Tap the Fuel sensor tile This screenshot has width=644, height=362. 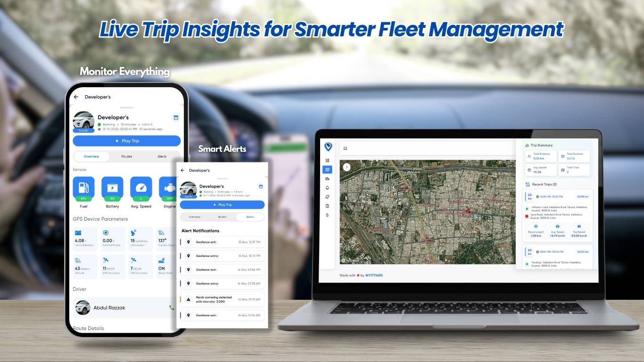coord(83,189)
